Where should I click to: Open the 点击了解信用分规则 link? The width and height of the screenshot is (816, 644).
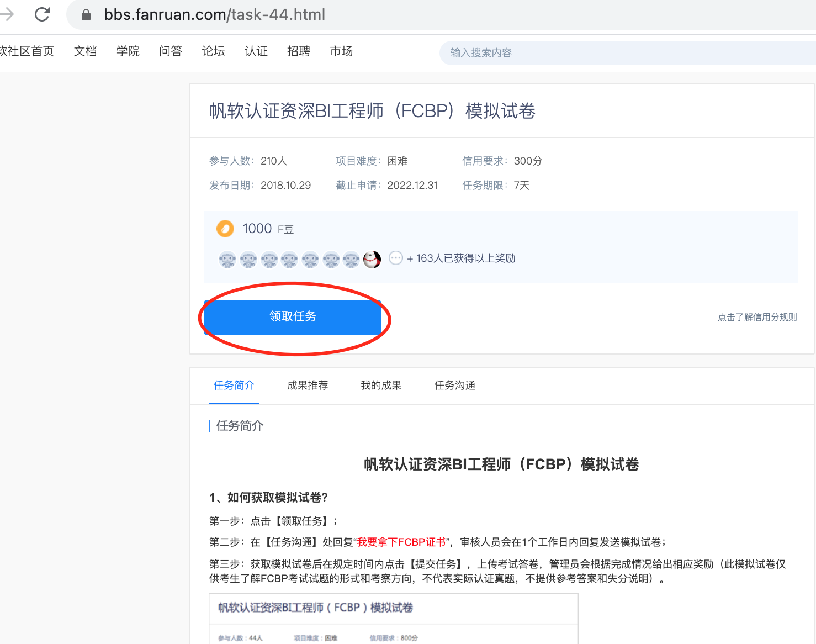click(757, 317)
